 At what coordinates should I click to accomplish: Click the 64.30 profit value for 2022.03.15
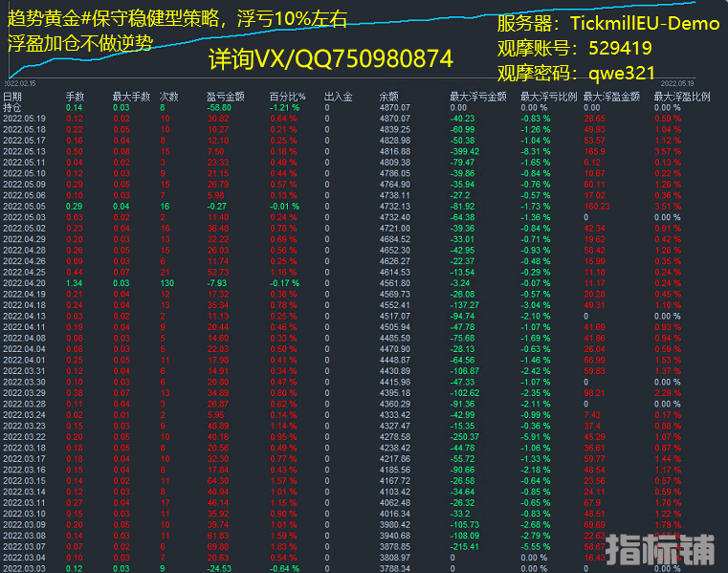(218, 480)
